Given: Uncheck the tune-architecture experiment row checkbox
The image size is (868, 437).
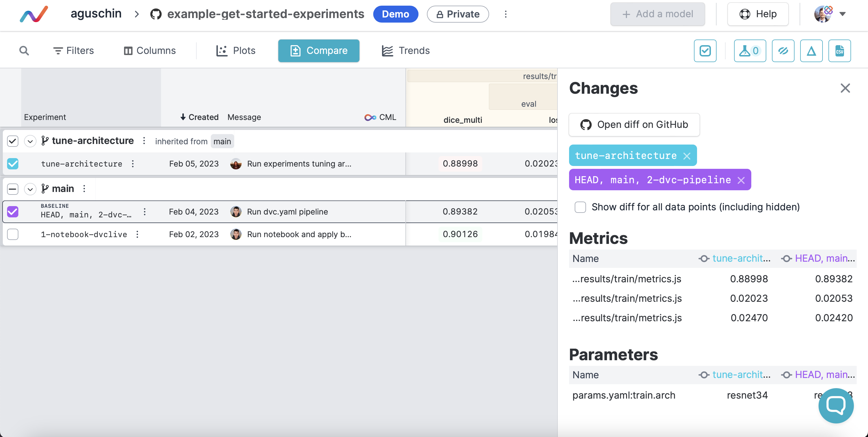Looking at the screenshot, I should click(13, 164).
